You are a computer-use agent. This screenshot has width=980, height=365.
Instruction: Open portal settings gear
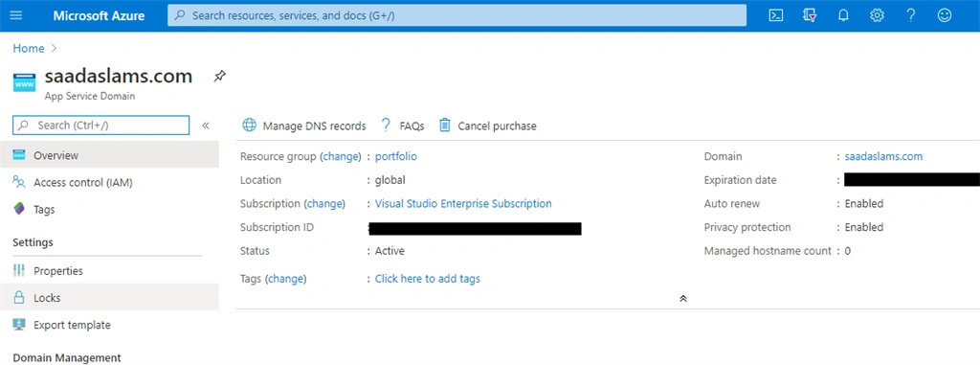pyautogui.click(x=878, y=15)
